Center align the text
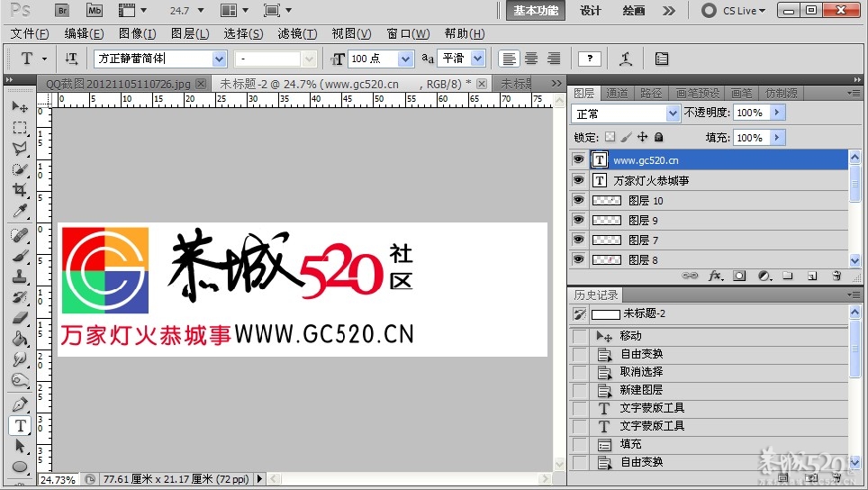The image size is (868, 490). click(x=531, y=59)
